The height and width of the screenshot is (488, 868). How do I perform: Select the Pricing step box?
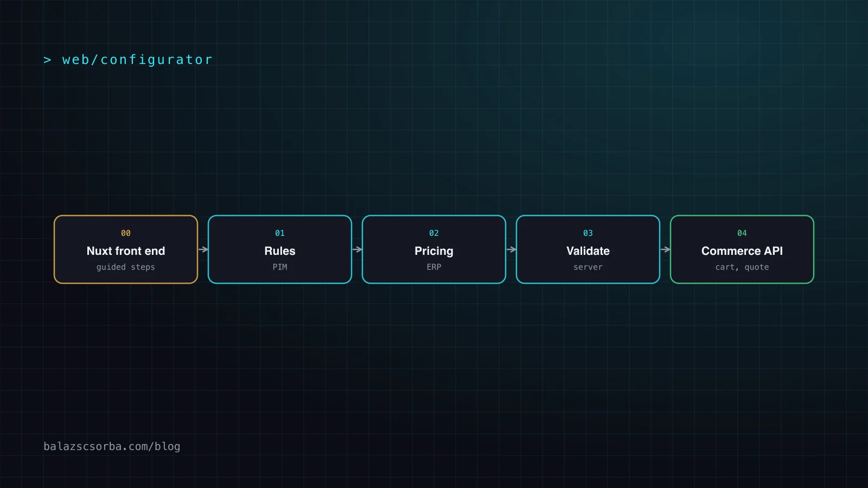pyautogui.click(x=434, y=249)
